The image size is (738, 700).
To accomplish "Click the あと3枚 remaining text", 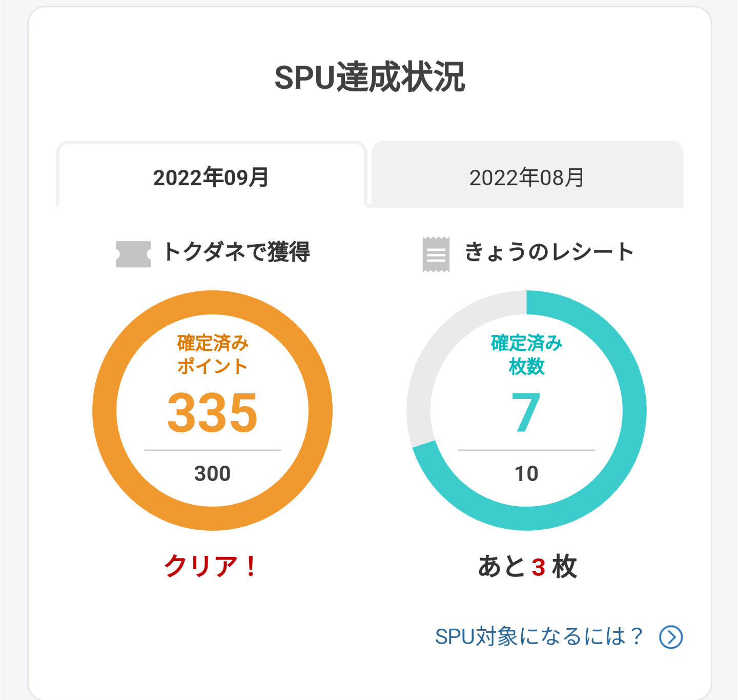I will coord(527,567).
